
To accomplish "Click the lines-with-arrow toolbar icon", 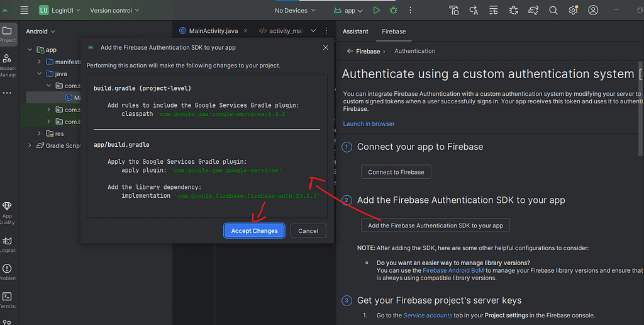I will coord(493,10).
